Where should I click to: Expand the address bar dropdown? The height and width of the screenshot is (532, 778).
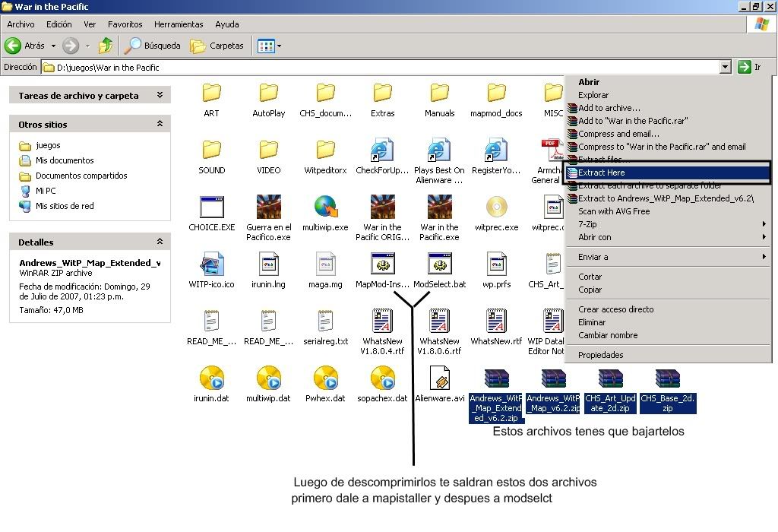[725, 67]
